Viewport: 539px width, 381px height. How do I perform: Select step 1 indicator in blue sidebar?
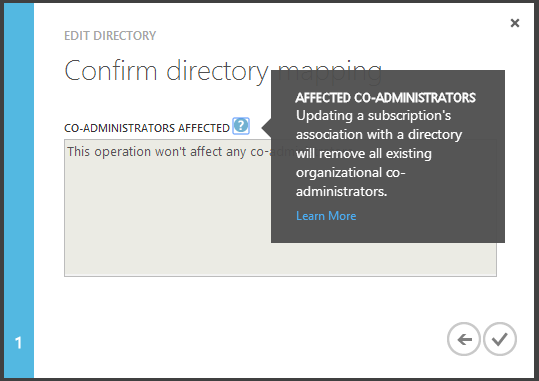pyautogui.click(x=19, y=343)
